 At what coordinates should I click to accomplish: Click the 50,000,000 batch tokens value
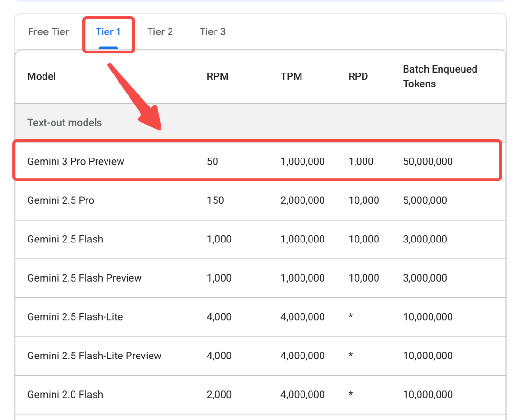pyautogui.click(x=428, y=161)
